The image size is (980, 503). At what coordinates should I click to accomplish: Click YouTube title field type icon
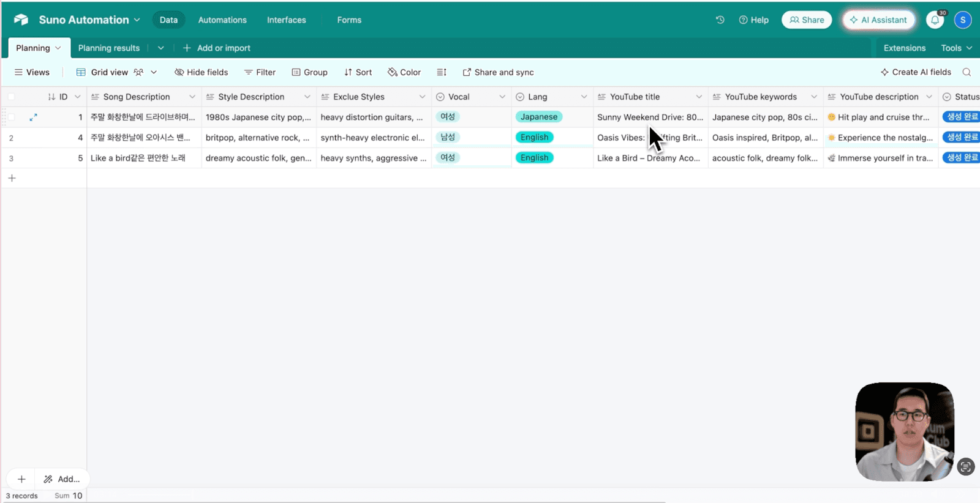601,97
